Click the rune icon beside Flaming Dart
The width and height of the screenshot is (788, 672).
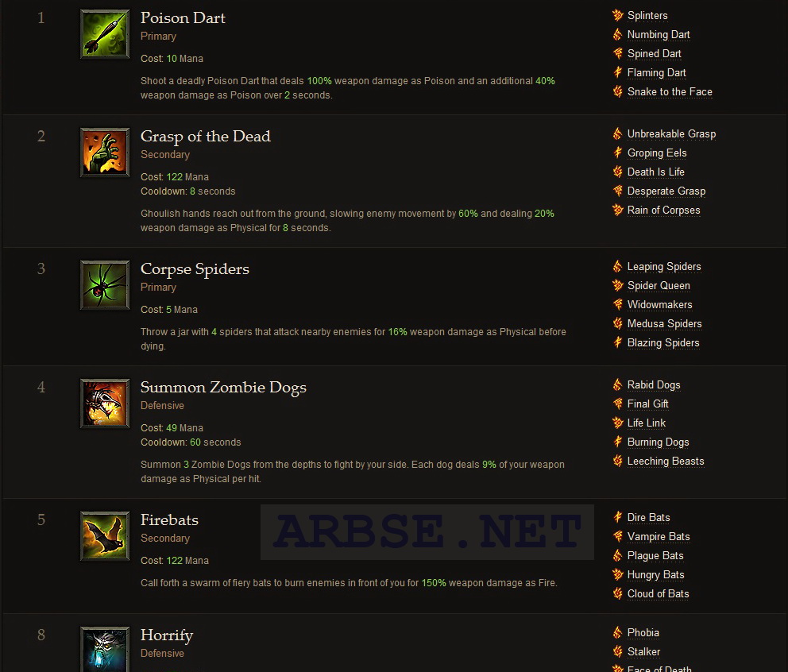click(618, 73)
